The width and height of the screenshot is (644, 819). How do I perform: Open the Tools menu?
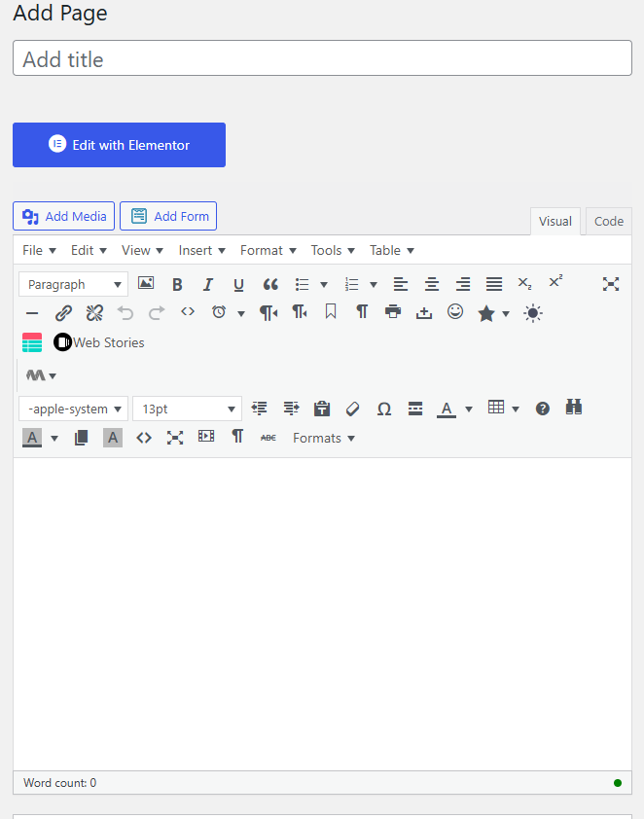[333, 251]
